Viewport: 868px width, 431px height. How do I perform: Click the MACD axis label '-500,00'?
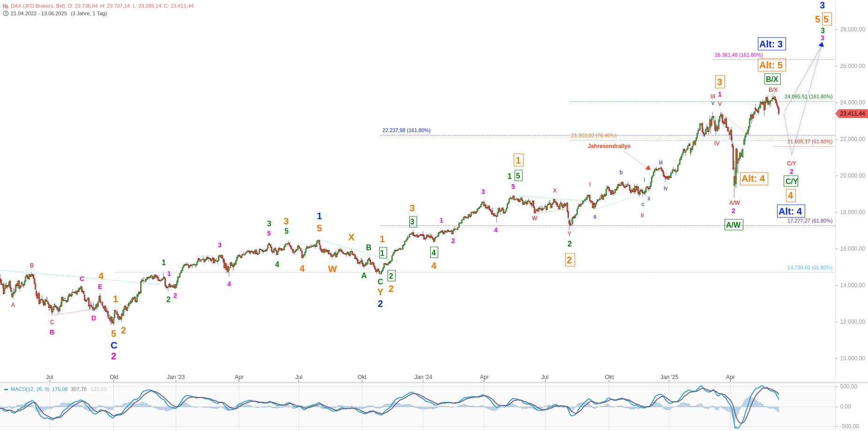[849, 426]
